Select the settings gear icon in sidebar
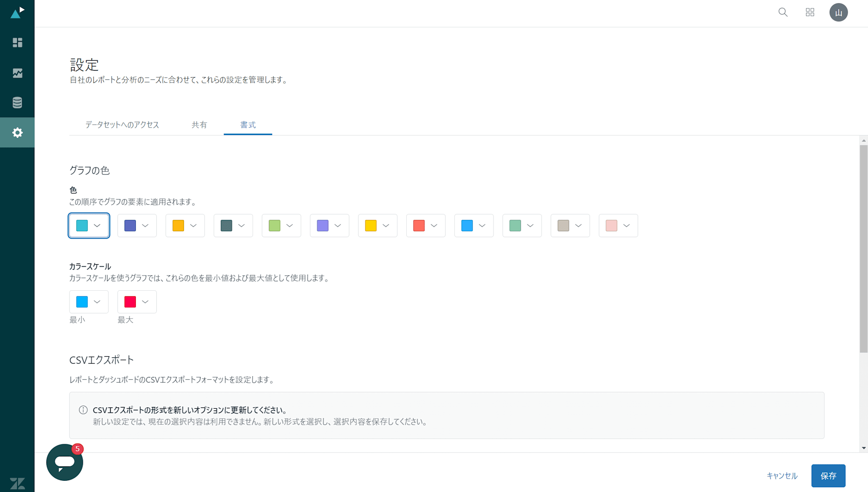The width and height of the screenshot is (868, 492). pyautogui.click(x=17, y=132)
